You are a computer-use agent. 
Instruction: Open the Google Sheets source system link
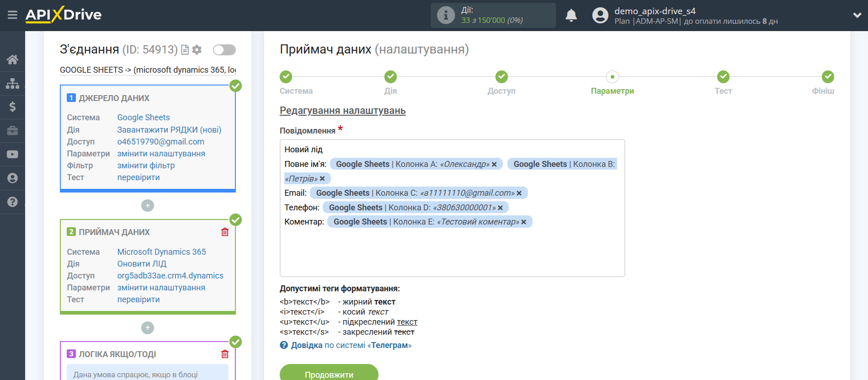coord(143,118)
